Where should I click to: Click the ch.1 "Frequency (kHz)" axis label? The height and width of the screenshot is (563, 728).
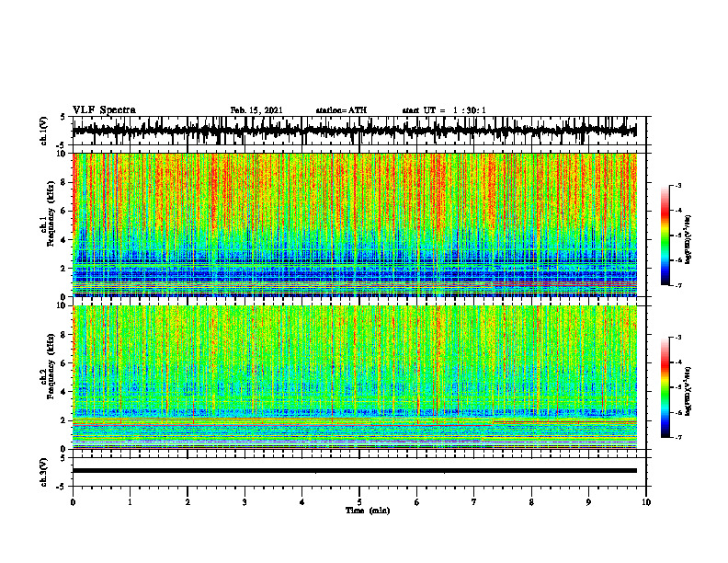[51, 213]
